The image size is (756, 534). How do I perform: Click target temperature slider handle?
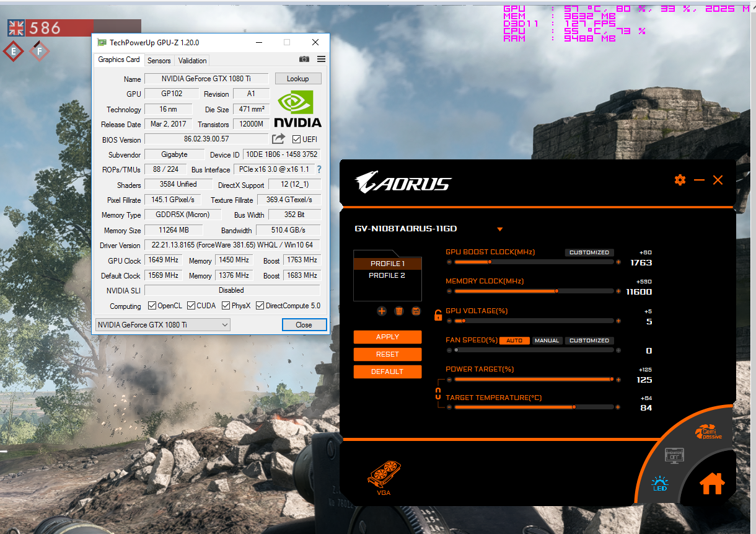[x=574, y=407]
